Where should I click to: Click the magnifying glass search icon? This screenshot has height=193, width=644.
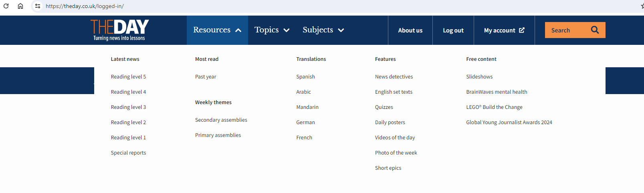click(595, 30)
